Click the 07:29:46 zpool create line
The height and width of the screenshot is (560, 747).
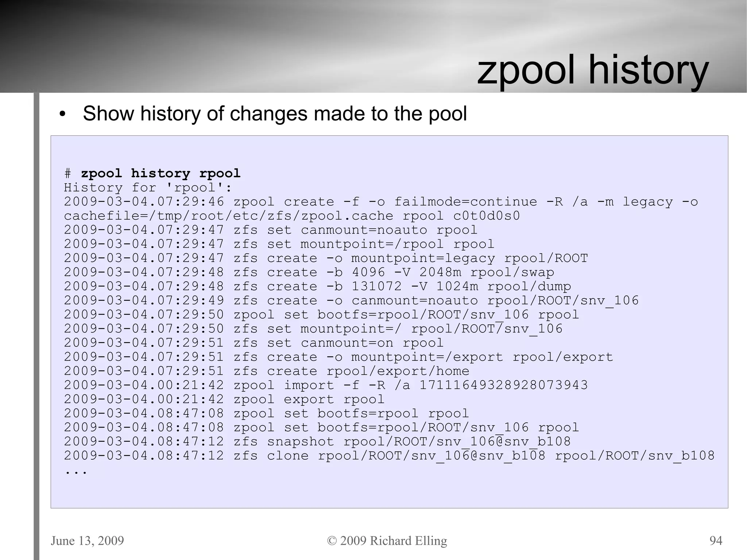coord(381,202)
